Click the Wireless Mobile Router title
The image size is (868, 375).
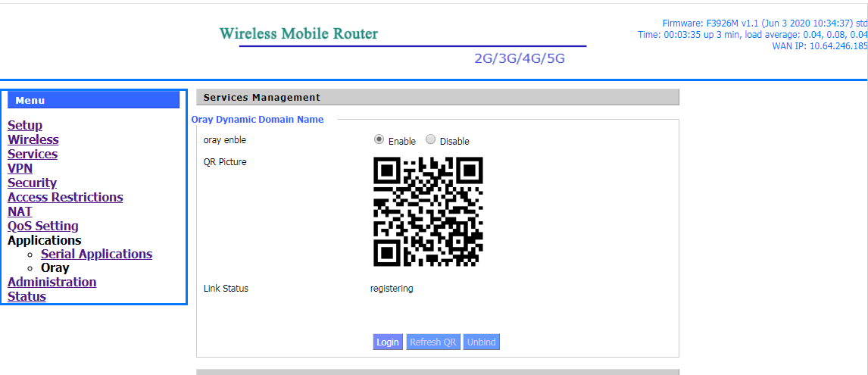pyautogui.click(x=298, y=34)
